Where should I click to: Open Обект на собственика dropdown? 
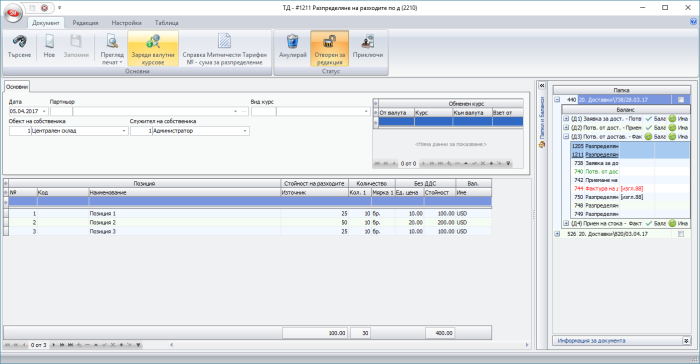pyautogui.click(x=124, y=131)
